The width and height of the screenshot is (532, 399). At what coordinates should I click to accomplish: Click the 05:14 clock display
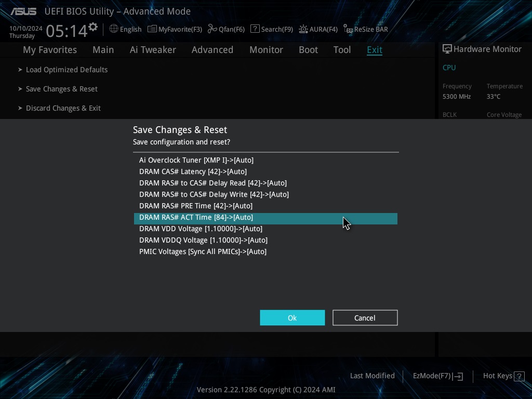pos(66,31)
